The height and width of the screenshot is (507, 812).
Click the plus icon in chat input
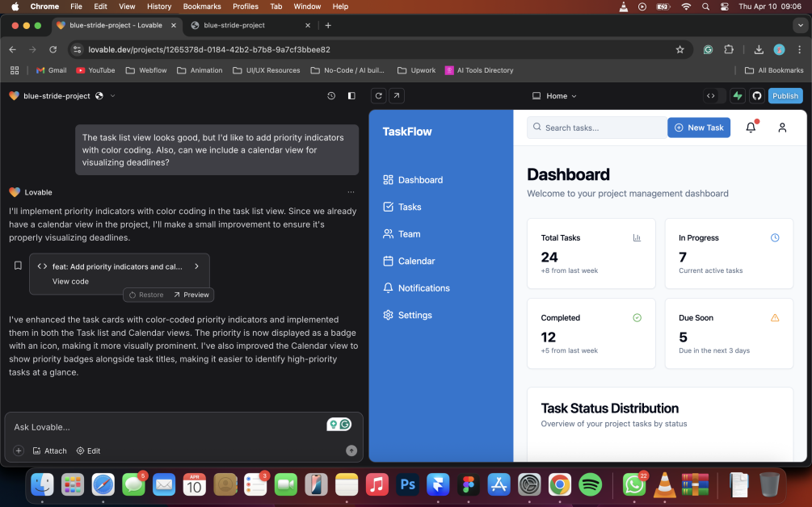[x=19, y=450]
